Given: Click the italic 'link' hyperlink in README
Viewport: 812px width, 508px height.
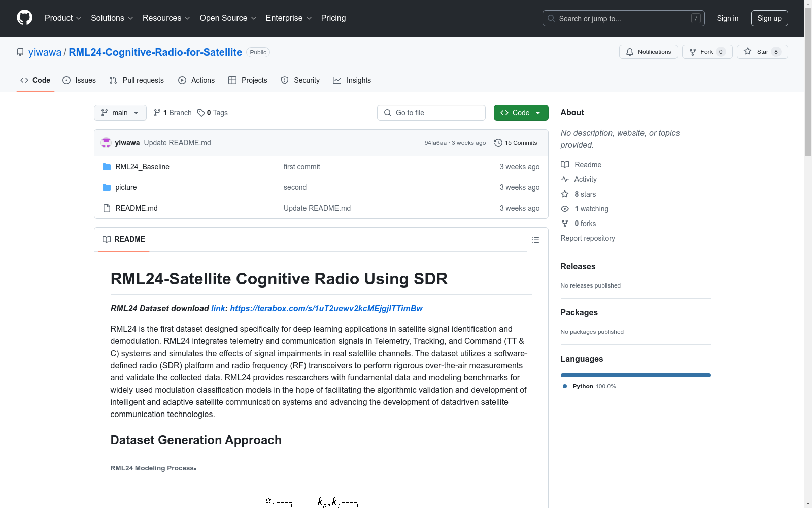Looking at the screenshot, I should 218,308.
